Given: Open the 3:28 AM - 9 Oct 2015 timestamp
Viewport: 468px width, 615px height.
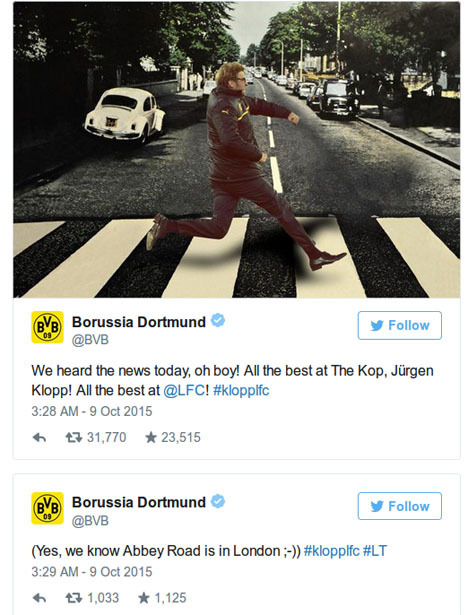Looking at the screenshot, I should point(92,411).
